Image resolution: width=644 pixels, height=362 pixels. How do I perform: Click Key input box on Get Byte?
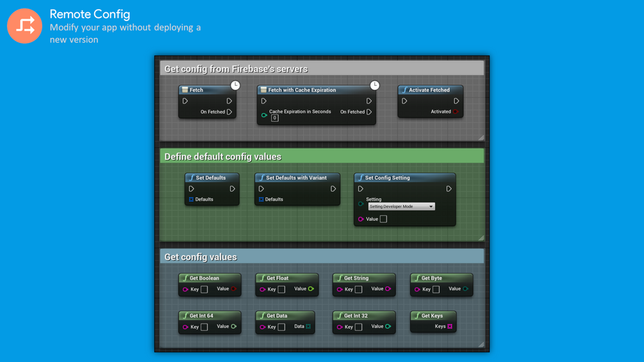click(x=436, y=290)
